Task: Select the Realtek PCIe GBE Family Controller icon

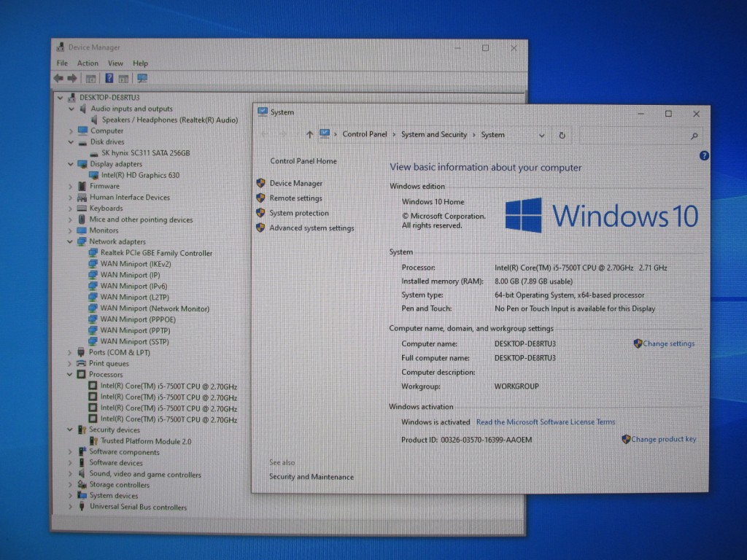Action: coord(93,253)
